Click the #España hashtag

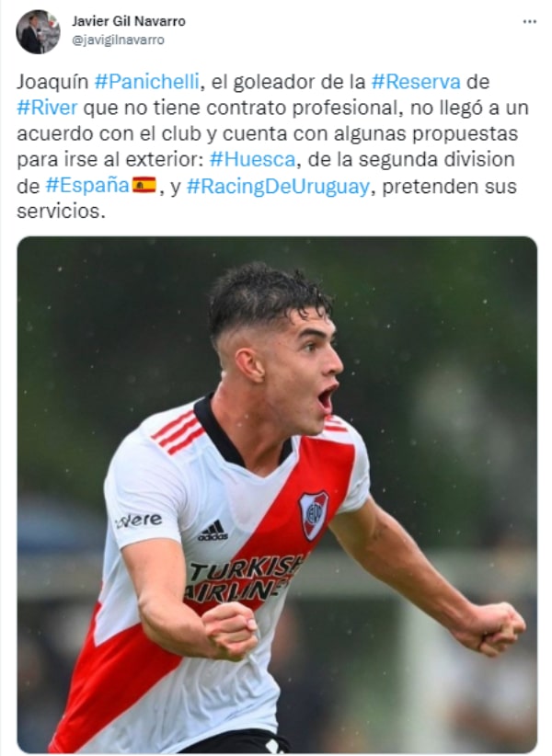87,186
